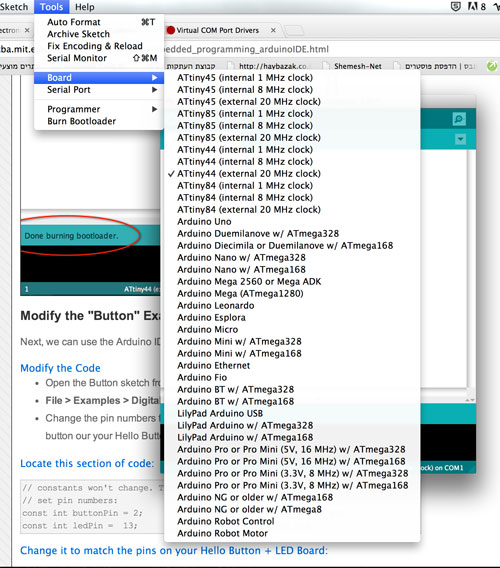Choose Arduino Ethernet board
Screen dimensions: 500x568
pyautogui.click(x=292, y=365)
